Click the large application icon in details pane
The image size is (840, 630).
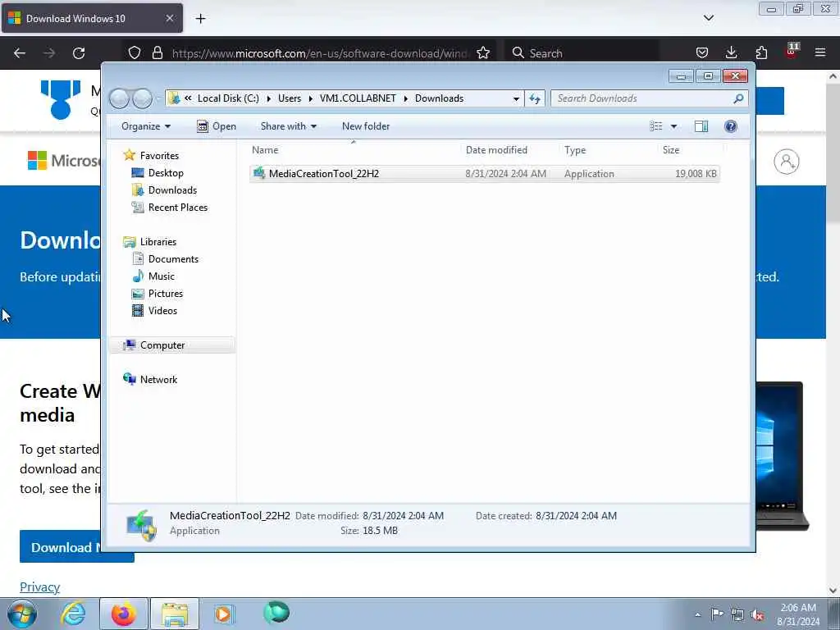141,525
